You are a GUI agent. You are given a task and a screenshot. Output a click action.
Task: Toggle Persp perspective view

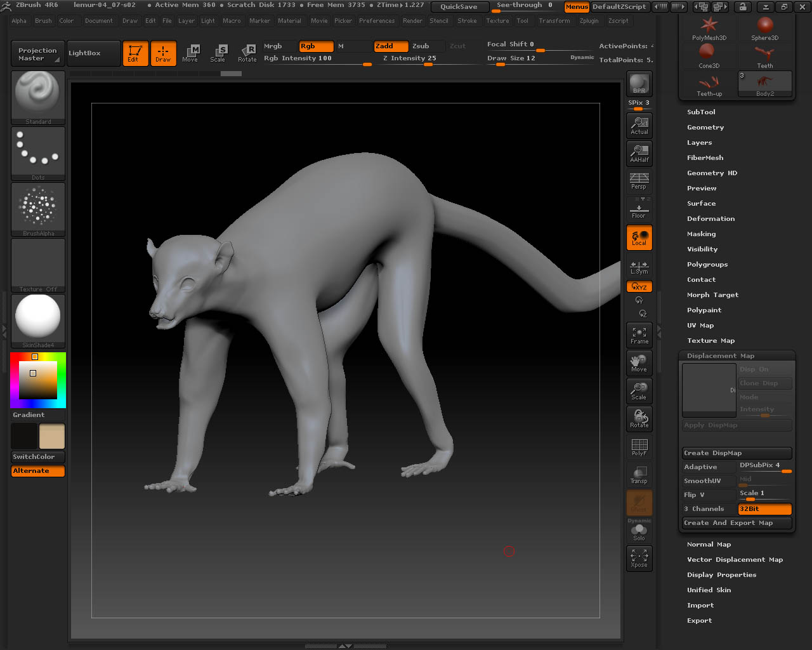click(x=639, y=181)
